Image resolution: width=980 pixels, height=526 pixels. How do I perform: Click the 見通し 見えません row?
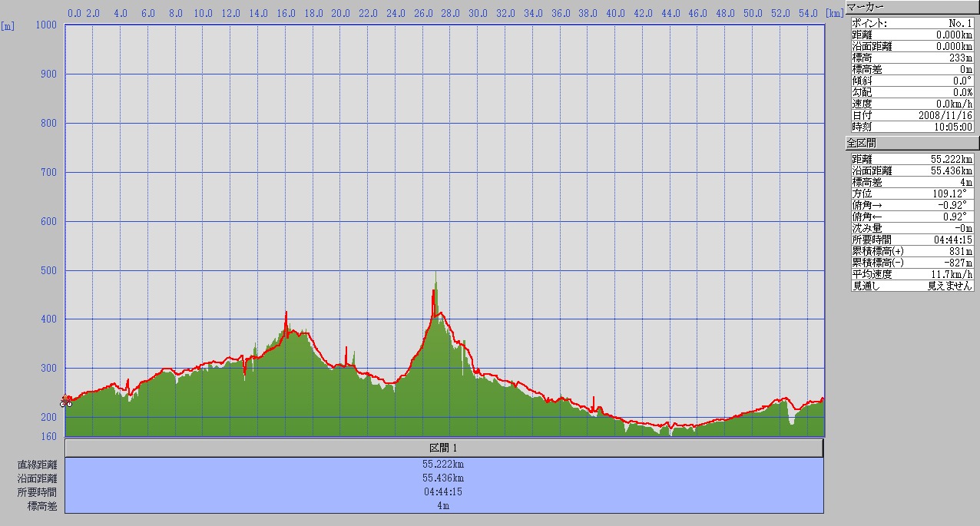click(912, 286)
